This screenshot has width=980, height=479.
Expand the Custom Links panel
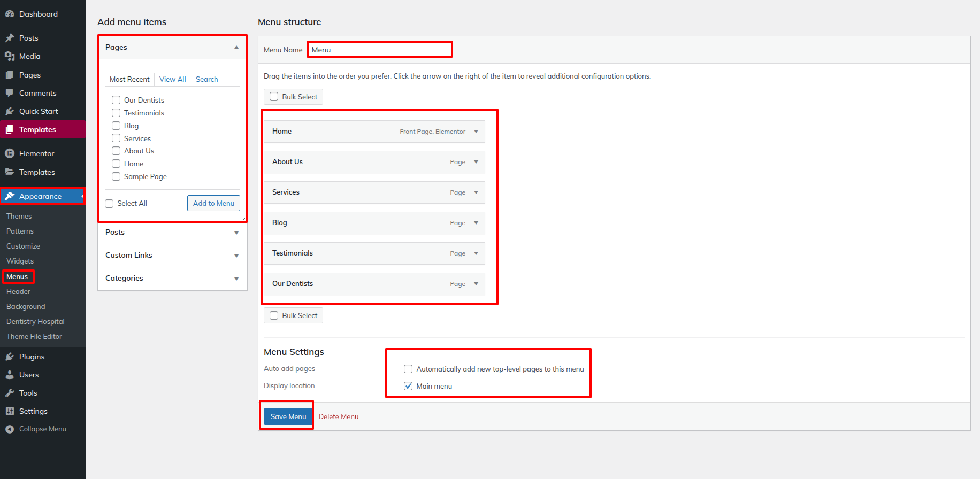236,256
